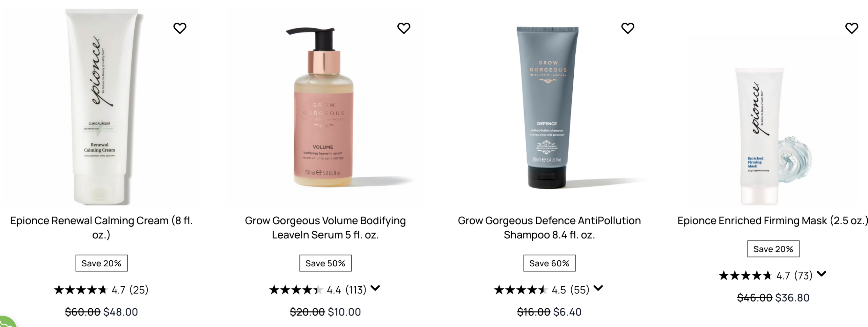Click the star rating icons beside 4.7 (73)
868x327 pixels.
coord(745,276)
